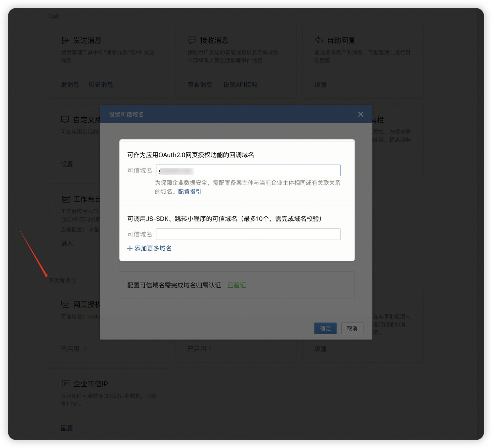Expand the 已启用 chevron below the 确定 button
This screenshot has width=492, height=448.
pos(210,349)
